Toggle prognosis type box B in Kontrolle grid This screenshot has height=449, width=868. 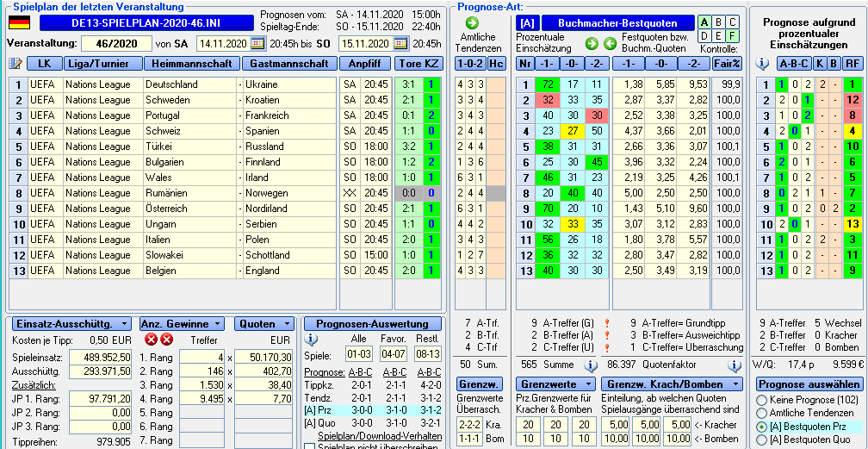click(x=718, y=22)
